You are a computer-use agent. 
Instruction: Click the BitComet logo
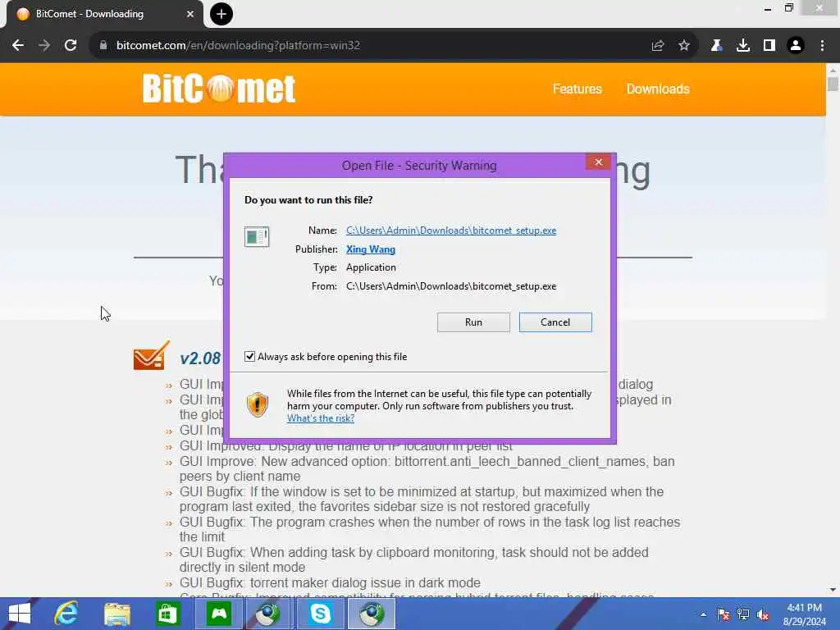pyautogui.click(x=219, y=88)
